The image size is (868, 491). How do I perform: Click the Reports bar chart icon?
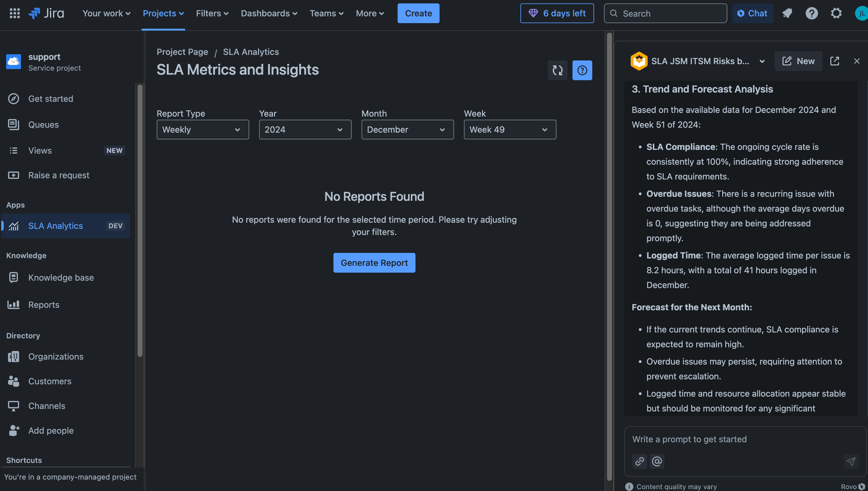[x=14, y=304]
